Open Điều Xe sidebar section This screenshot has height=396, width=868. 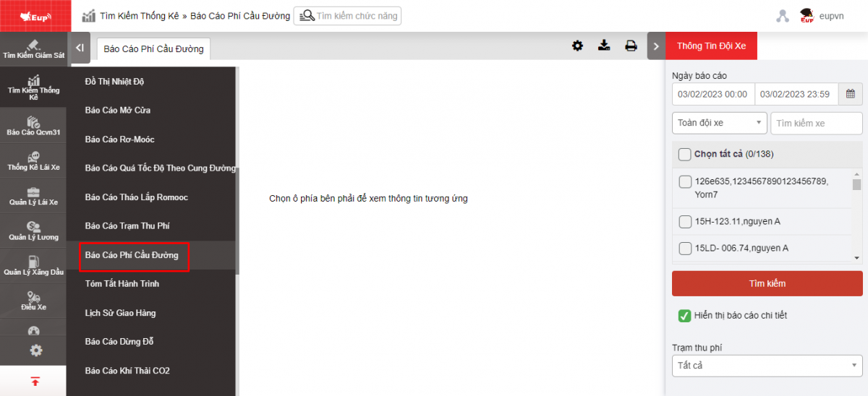coord(33,301)
